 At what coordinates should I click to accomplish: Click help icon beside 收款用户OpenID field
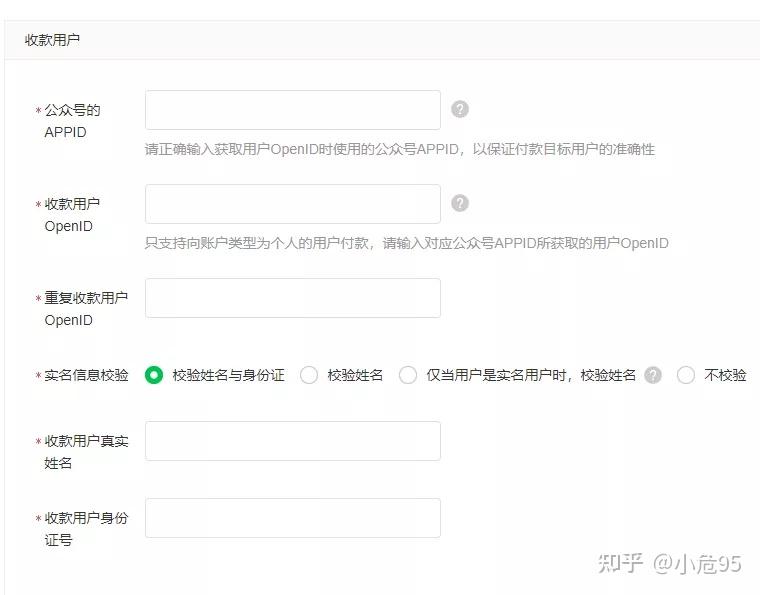click(460, 203)
